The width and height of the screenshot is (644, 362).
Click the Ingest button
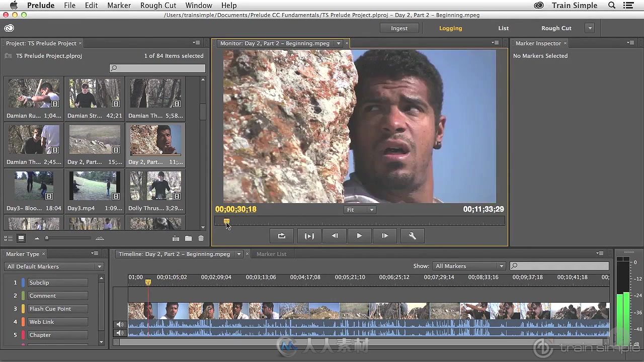click(x=399, y=28)
